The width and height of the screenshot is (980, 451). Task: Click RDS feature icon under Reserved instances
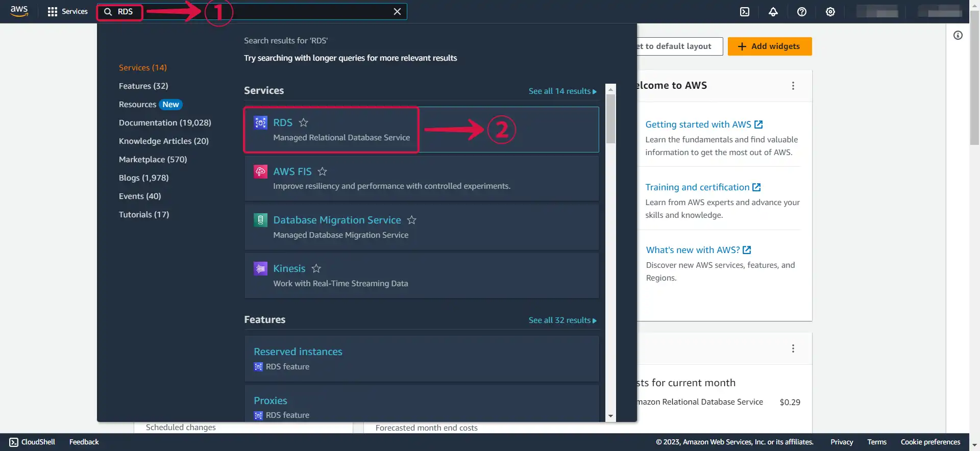click(258, 367)
